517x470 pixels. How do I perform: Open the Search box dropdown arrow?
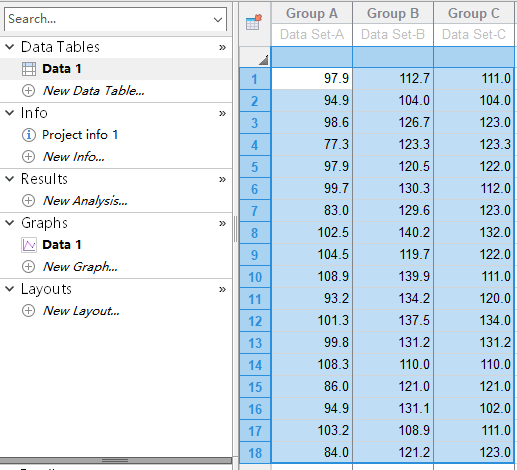pyautogui.click(x=218, y=19)
